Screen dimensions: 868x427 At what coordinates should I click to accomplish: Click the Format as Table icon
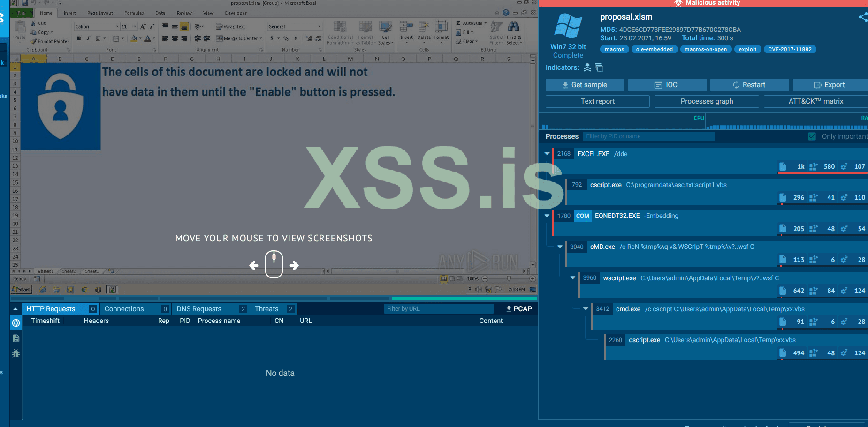coord(365,27)
